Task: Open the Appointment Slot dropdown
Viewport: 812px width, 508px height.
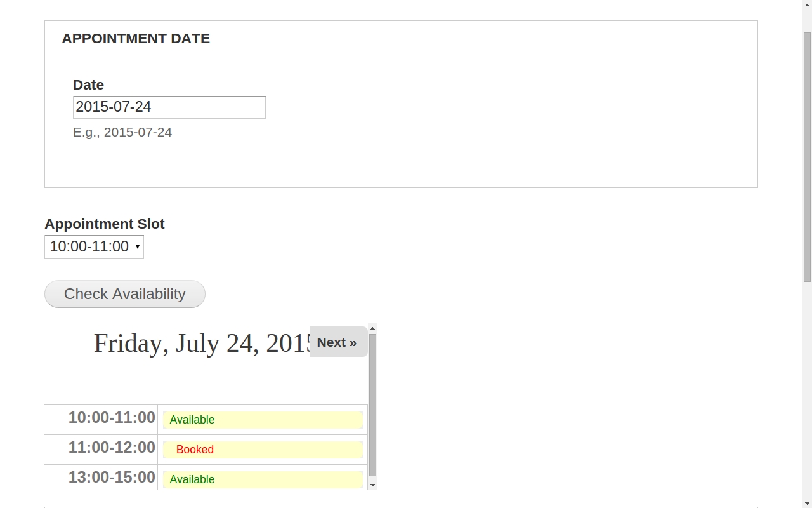Action: (x=94, y=247)
